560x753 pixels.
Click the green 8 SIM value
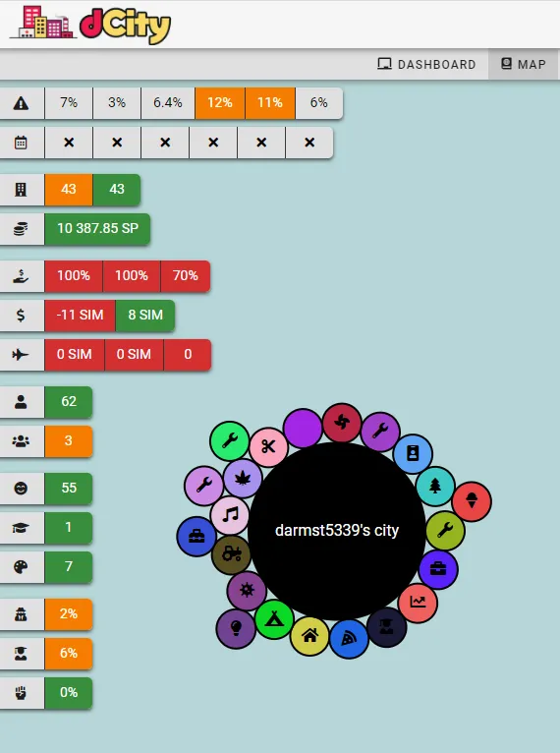point(145,316)
